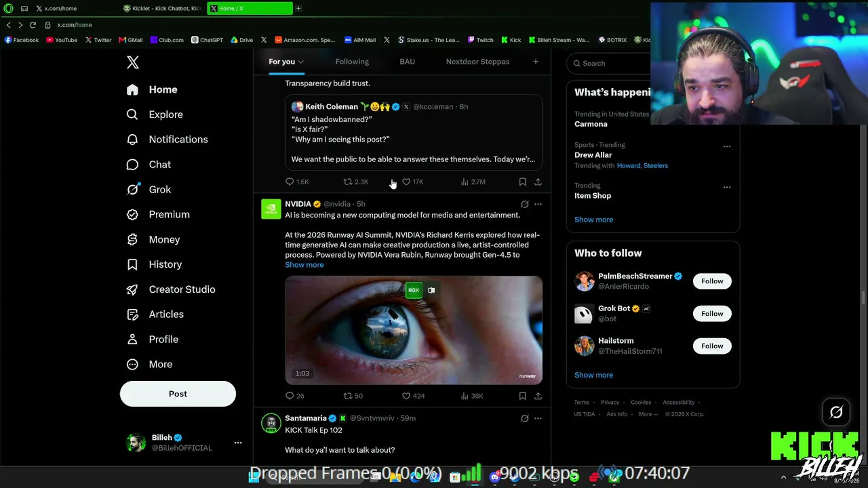
Task: Open Notifications in the sidebar
Action: [x=167, y=140]
